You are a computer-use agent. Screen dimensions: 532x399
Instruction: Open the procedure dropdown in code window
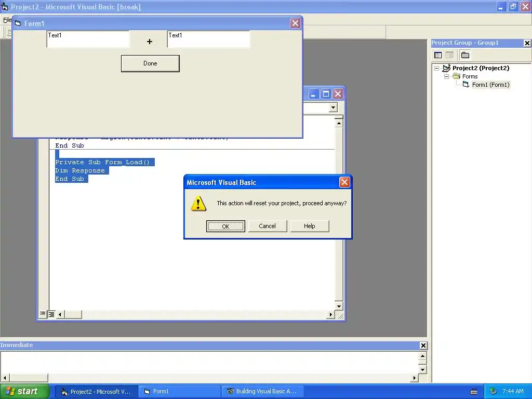click(x=333, y=108)
